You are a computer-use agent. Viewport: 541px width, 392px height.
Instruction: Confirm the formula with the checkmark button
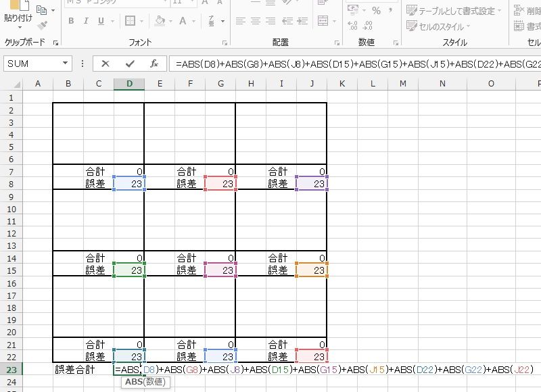coord(130,64)
